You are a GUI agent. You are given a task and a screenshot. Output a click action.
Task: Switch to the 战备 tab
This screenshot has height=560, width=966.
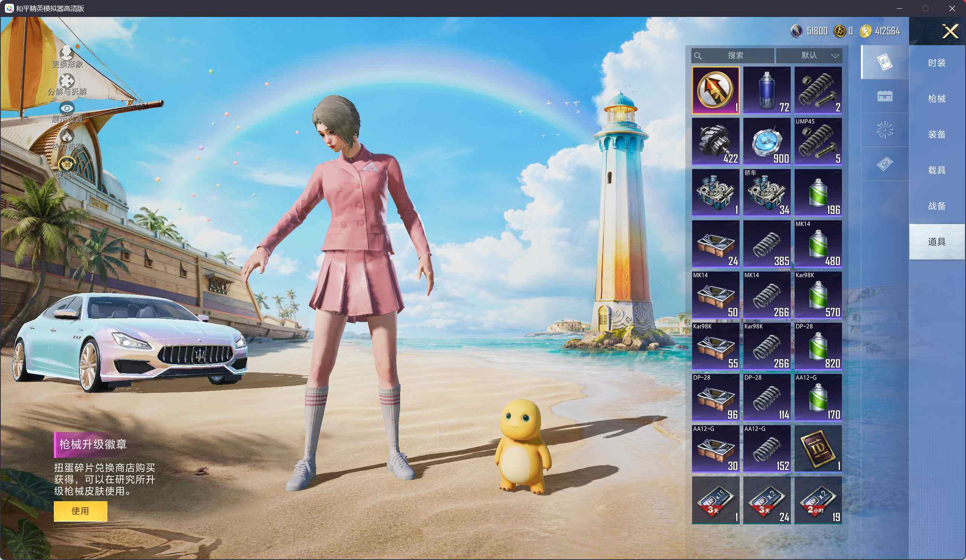tap(937, 206)
